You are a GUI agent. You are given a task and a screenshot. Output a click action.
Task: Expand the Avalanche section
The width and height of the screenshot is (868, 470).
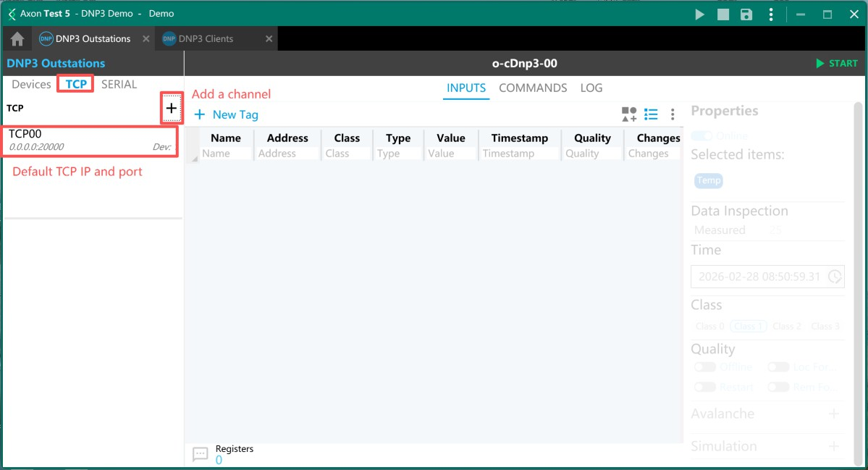833,414
